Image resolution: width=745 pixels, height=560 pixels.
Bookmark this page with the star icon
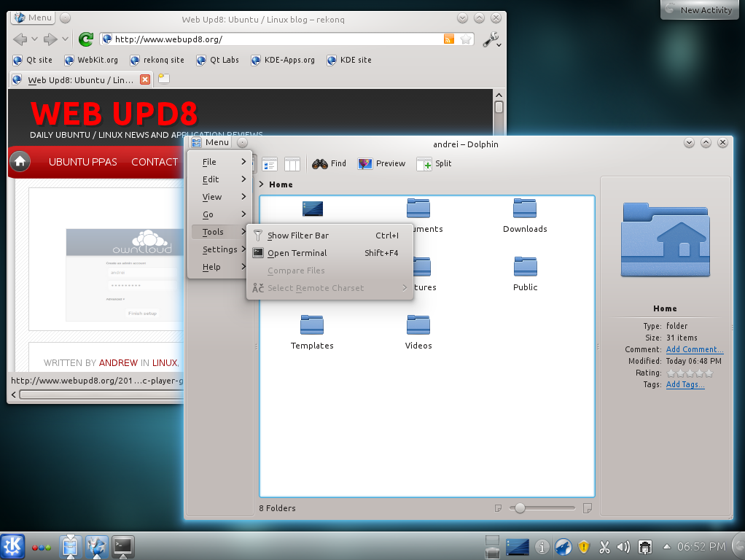click(466, 39)
